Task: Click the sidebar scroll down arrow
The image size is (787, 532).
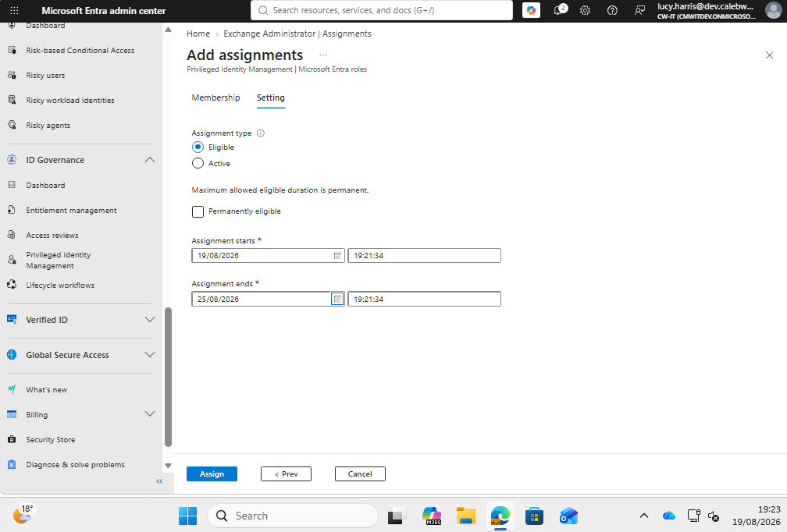Action: [168, 466]
